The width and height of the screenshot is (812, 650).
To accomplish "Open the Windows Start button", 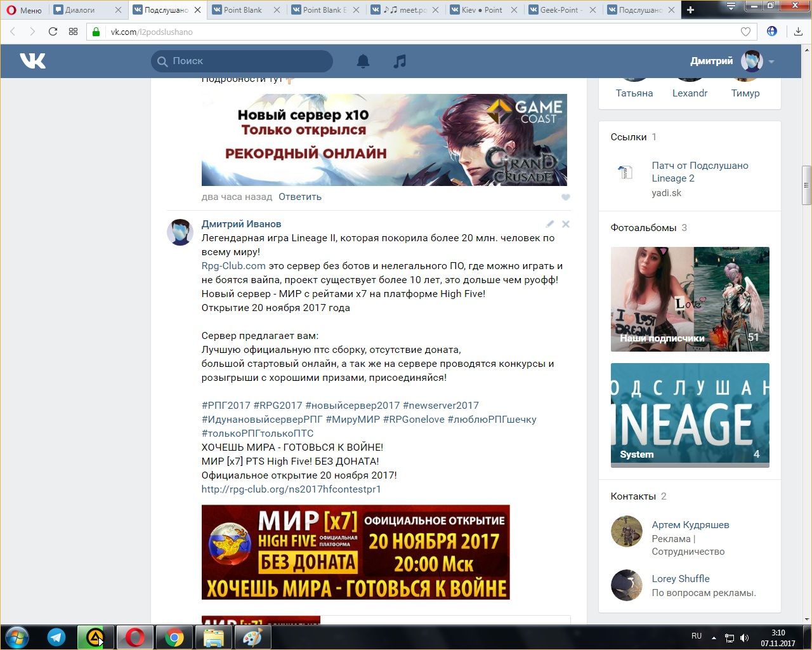I will (x=17, y=637).
